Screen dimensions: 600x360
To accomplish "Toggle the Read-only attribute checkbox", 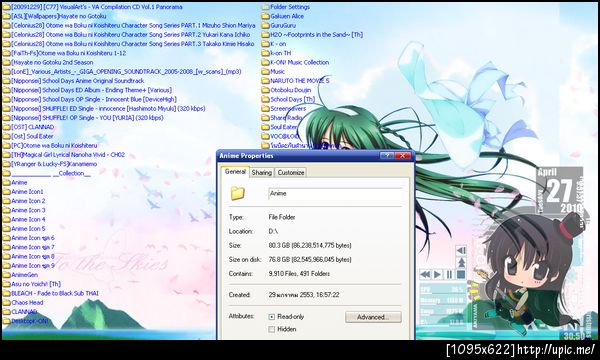I will click(x=272, y=317).
